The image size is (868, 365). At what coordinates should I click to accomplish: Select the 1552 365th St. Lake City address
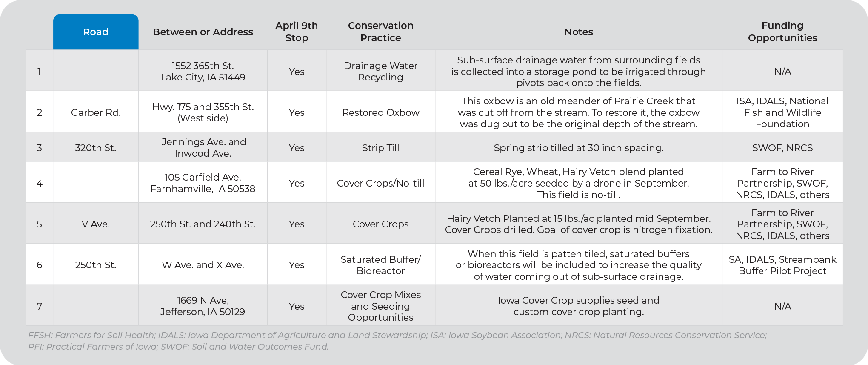[x=203, y=72]
